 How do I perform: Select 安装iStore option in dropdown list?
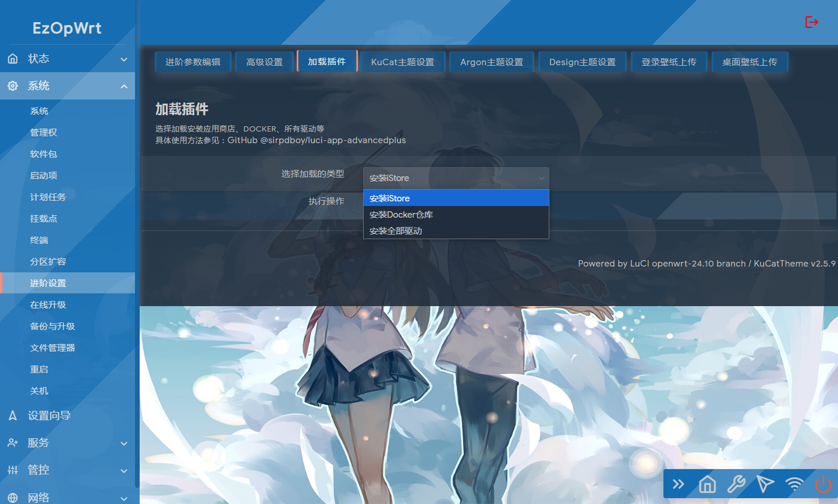tap(456, 198)
